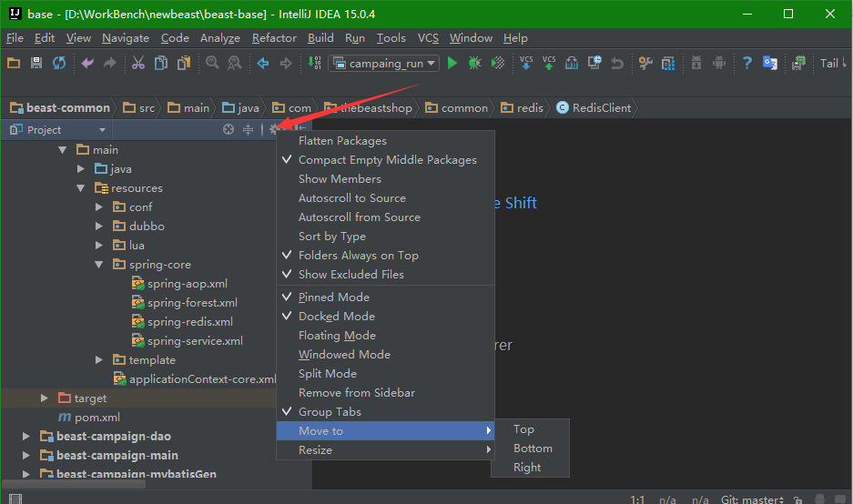Click the Save All floppy icon
This screenshot has width=853, height=504.
click(36, 63)
